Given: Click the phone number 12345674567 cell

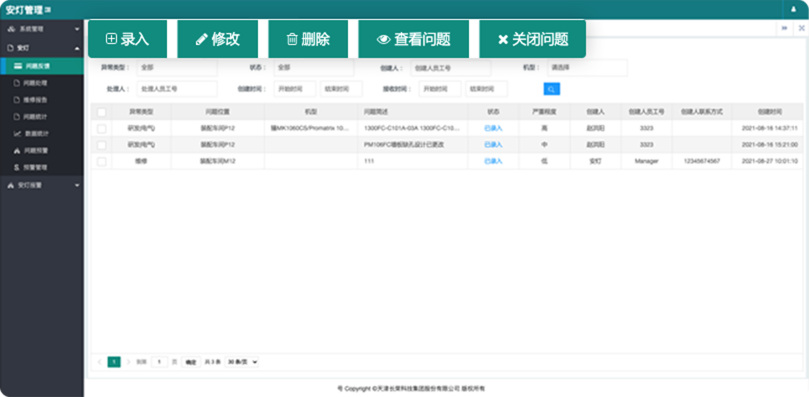Looking at the screenshot, I should 701,162.
